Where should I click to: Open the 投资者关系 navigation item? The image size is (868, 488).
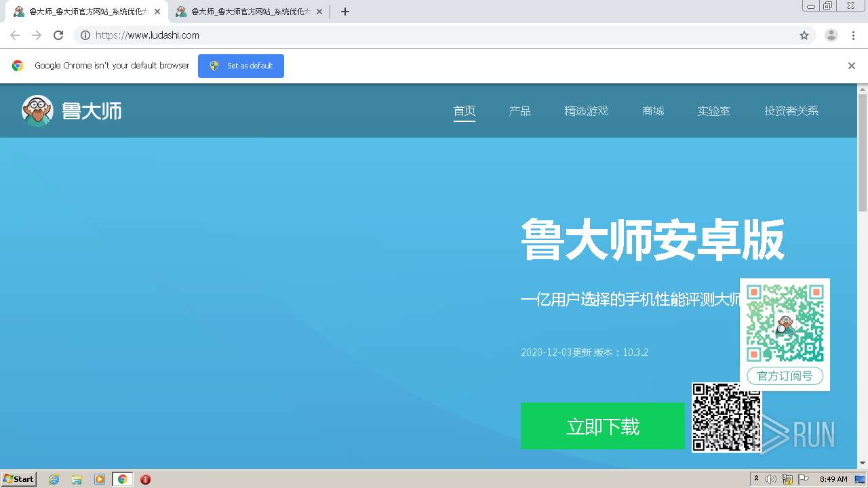[x=791, y=111]
